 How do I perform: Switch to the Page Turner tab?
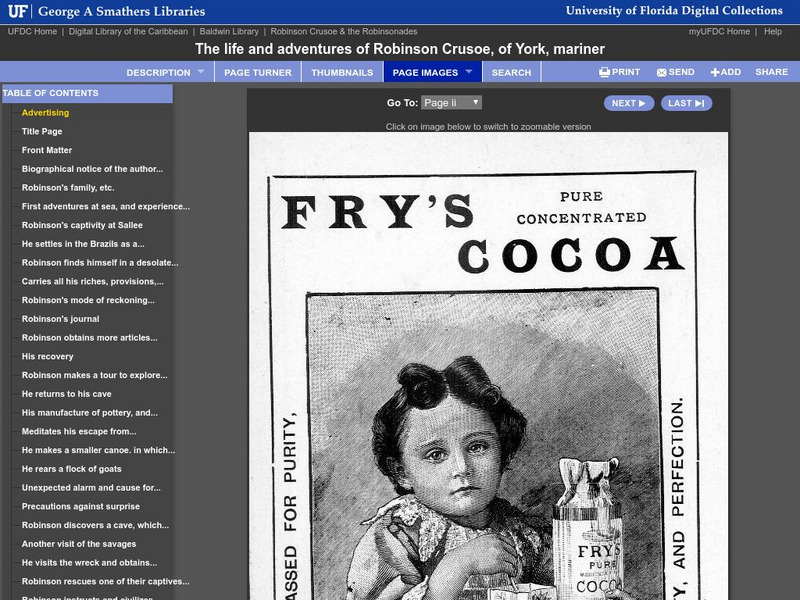click(258, 72)
